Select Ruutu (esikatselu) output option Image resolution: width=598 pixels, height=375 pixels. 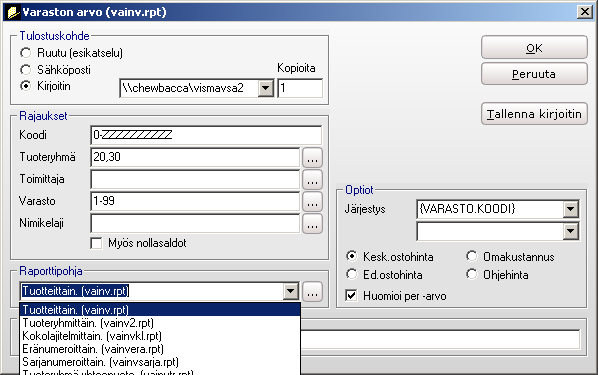pyautogui.click(x=26, y=53)
